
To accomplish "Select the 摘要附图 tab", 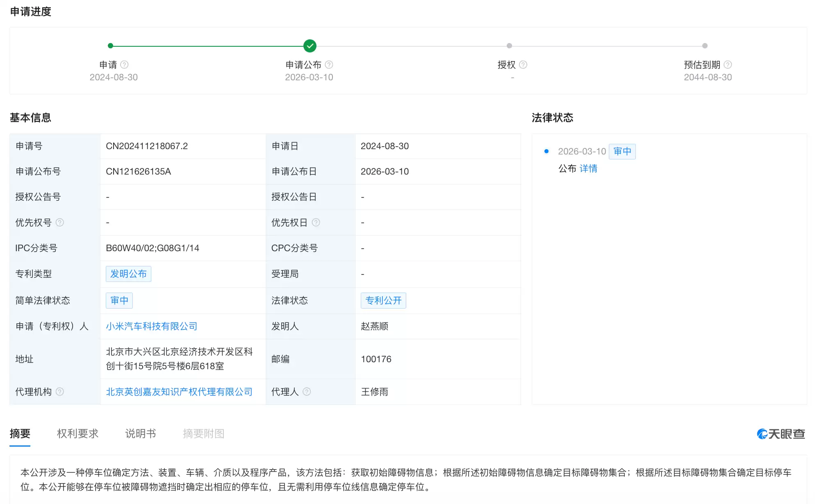I will 204,434.
